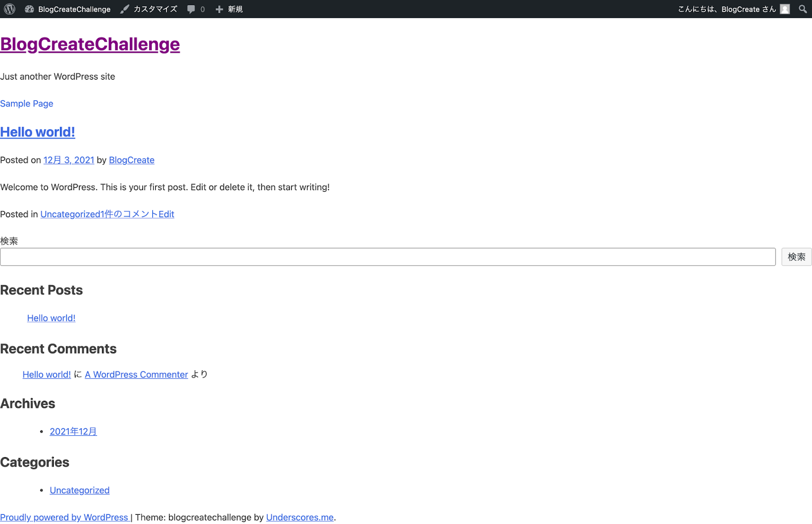812x524 pixels.
Task: Open Hello world! under Recent Comments
Action: tap(47, 374)
